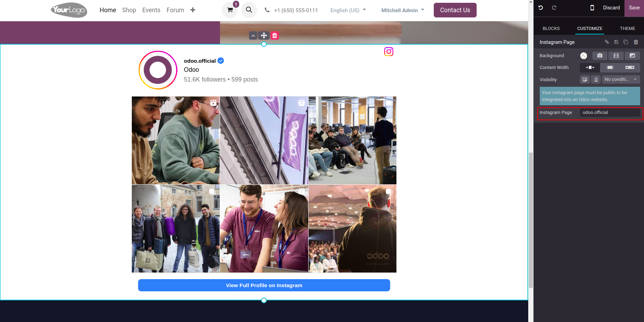Screen dimensions: 644x322
Task: Click the phone handset icon
Action: tap(267, 10)
